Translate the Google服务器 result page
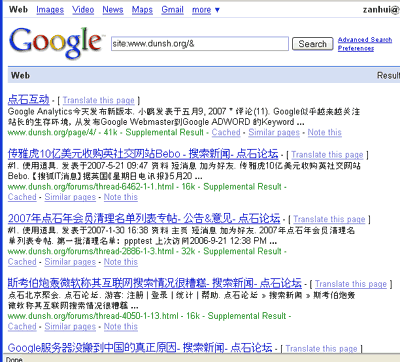400x362 pixels. [x=321, y=349]
